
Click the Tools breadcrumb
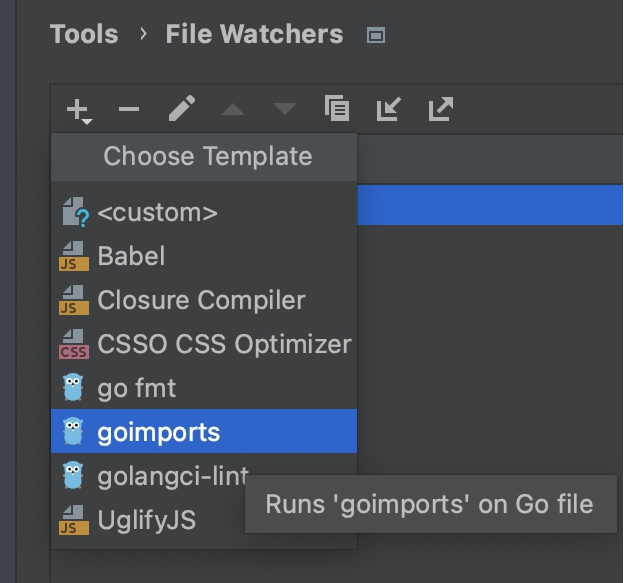coord(84,35)
